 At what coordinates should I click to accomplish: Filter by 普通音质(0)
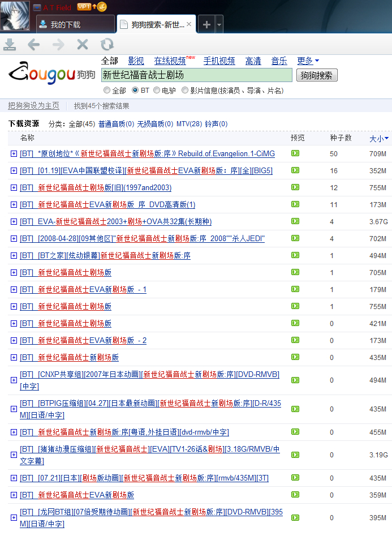click(x=117, y=124)
